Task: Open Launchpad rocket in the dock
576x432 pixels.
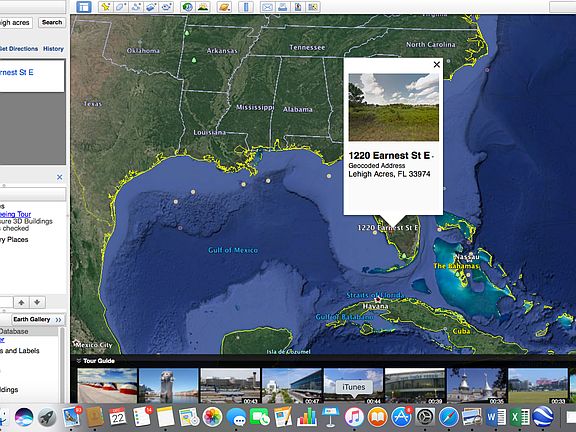Action: pos(47,417)
